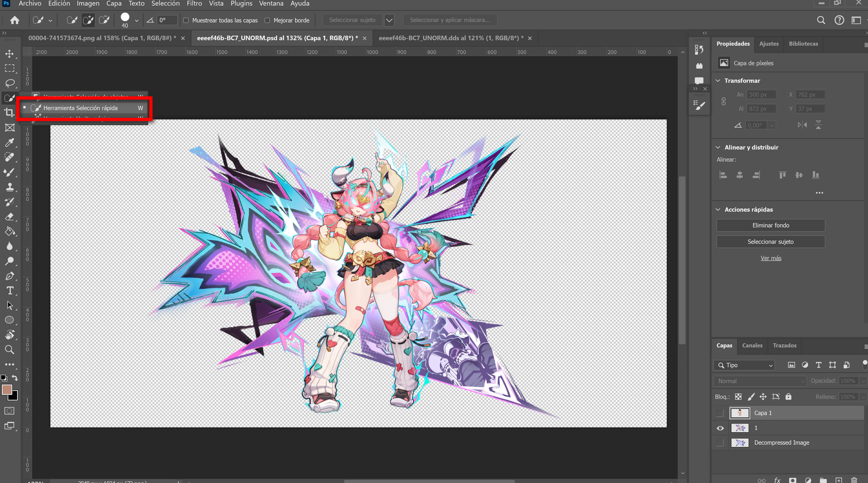Click the delete layer trash icon
Screen dimensions: 868x483
(854, 480)
